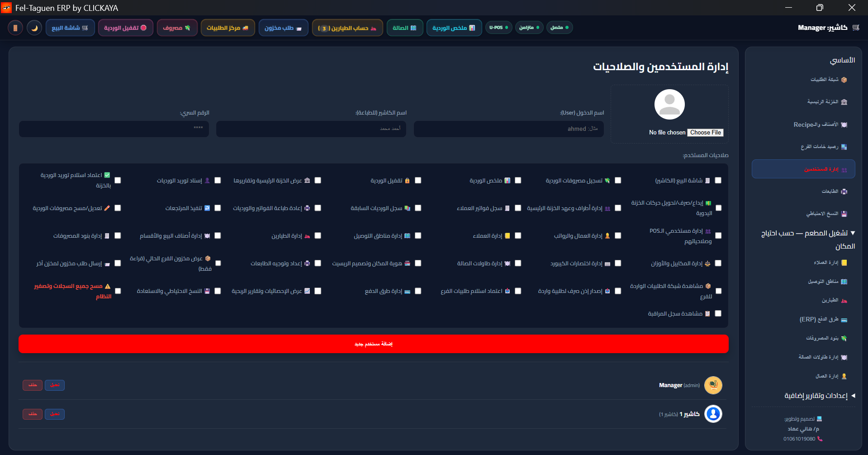Open إدارة العمال sidebar item

pyautogui.click(x=803, y=376)
